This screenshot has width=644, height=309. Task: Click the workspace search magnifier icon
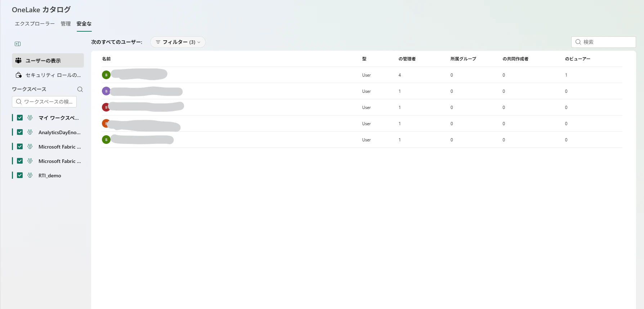(80, 89)
